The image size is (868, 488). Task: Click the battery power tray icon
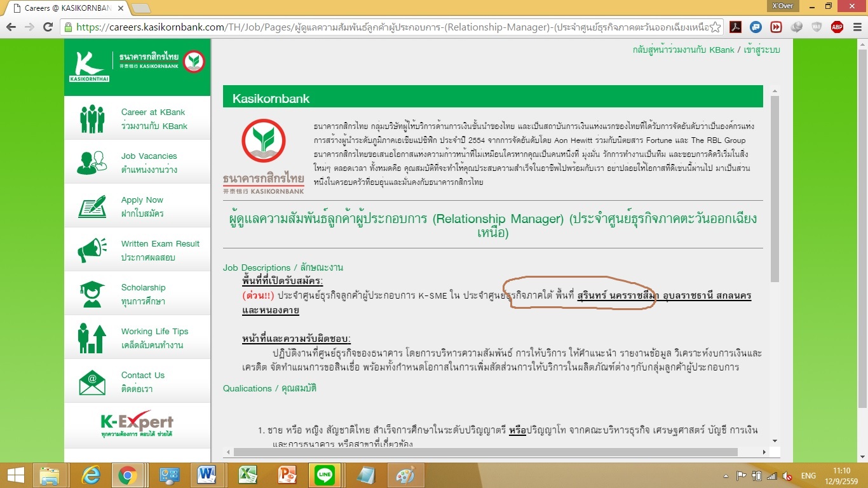tap(757, 475)
